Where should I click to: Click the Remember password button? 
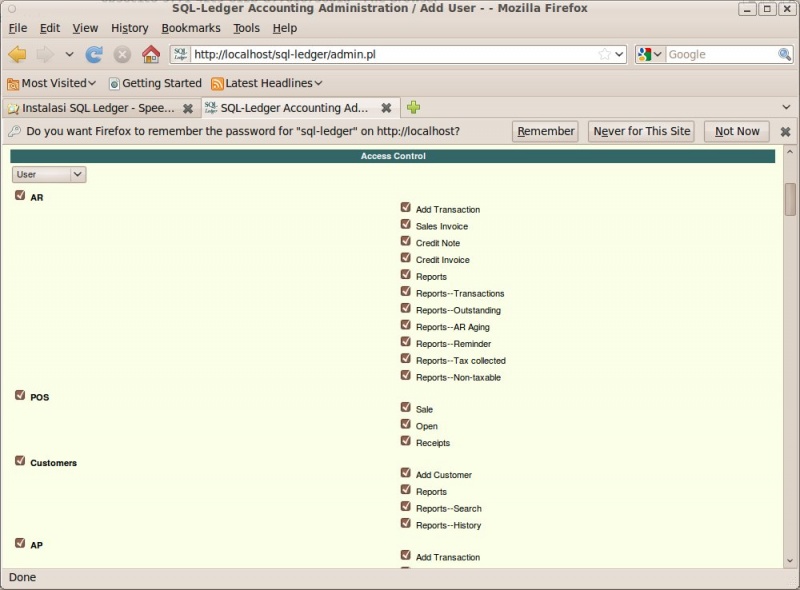pos(545,131)
